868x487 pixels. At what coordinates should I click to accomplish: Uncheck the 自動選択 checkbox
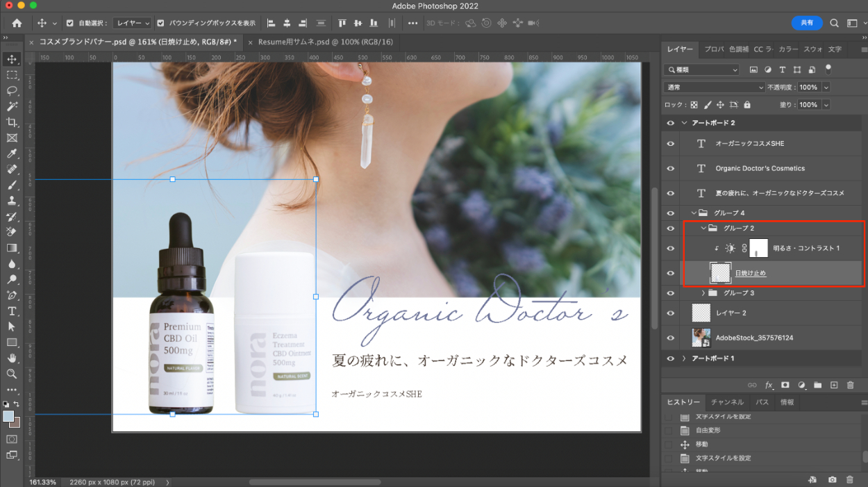tap(70, 23)
